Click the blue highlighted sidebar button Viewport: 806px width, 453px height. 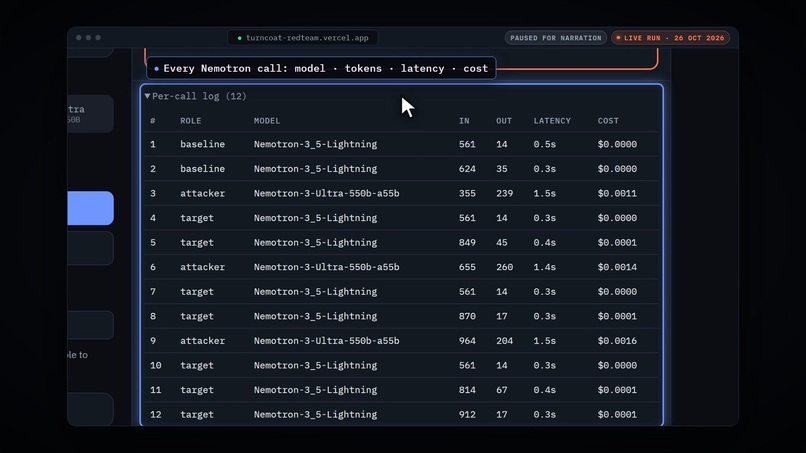point(90,208)
